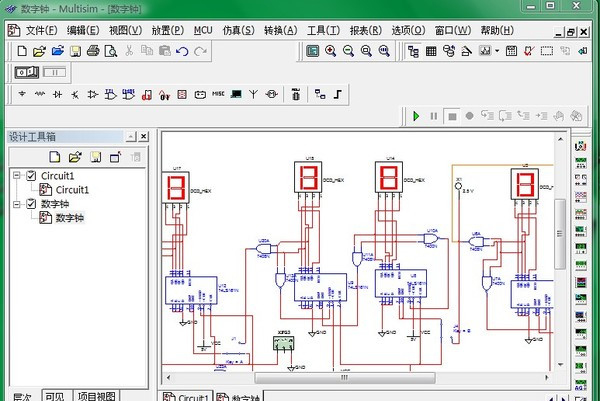This screenshot has width=600, height=401.
Task: Open the 编辑(E) menu
Action: [x=83, y=31]
